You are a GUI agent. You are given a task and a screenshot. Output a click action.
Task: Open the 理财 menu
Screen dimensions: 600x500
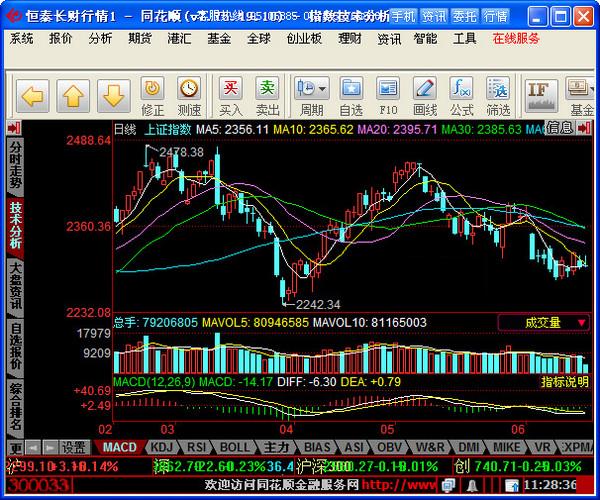[350, 39]
